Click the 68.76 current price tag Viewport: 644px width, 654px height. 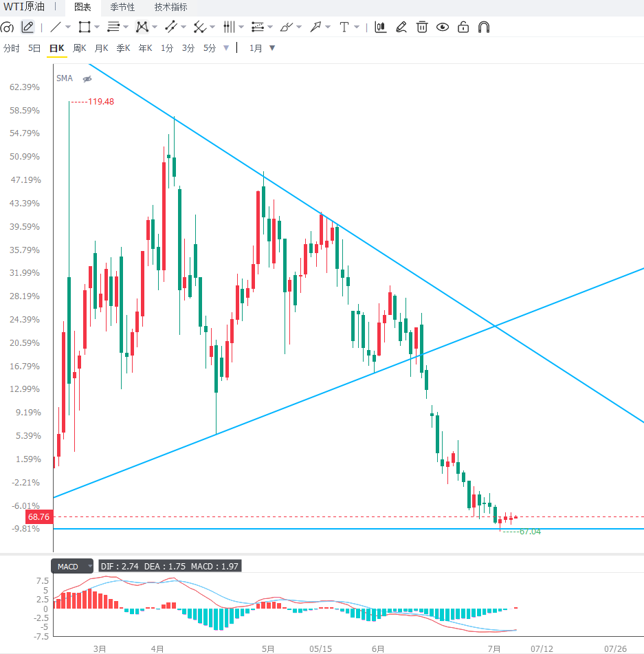(38, 516)
